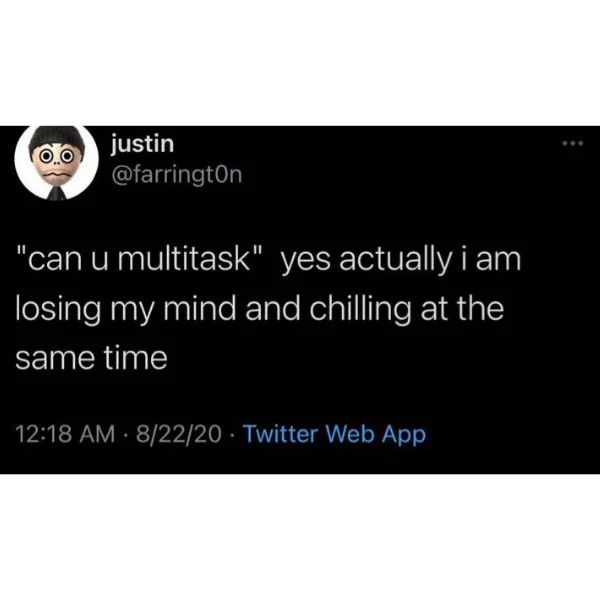Click the phrase "losing my mind"
Screen dimensions: 600x600
click(x=126, y=311)
